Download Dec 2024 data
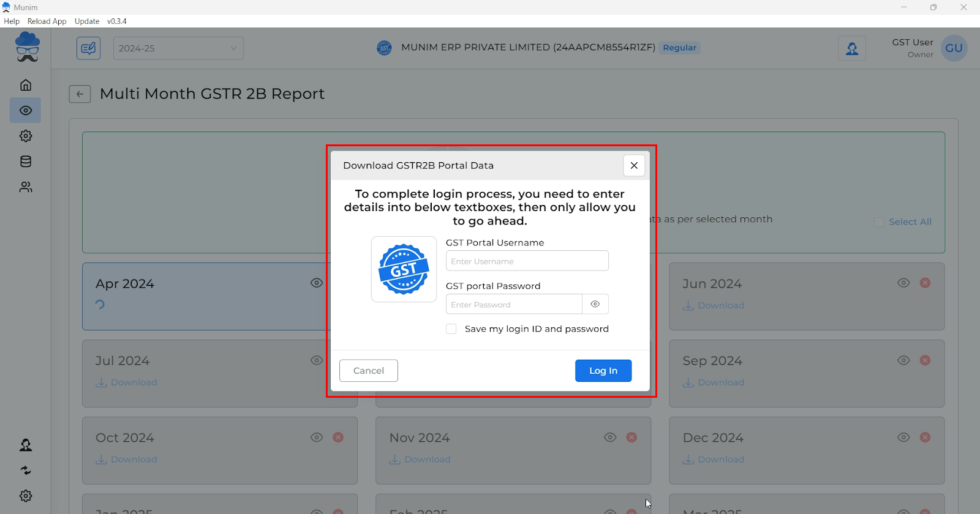The width and height of the screenshot is (980, 514). coord(714,460)
